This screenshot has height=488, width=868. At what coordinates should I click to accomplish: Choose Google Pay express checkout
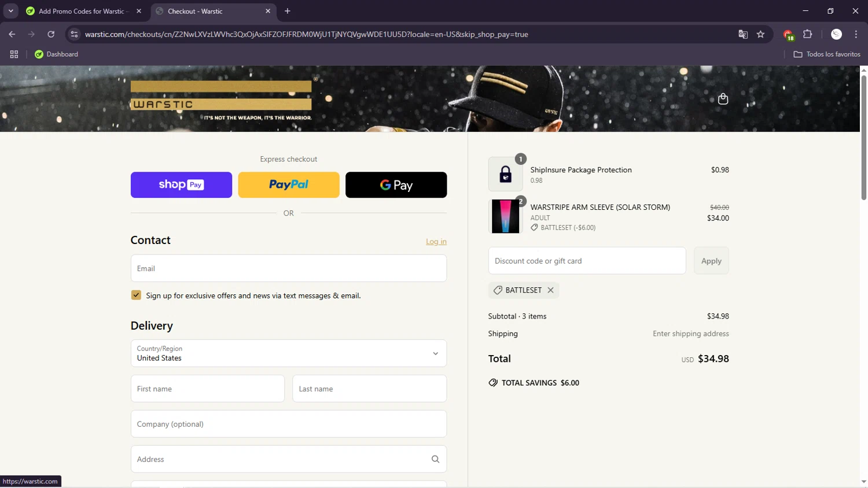396,185
